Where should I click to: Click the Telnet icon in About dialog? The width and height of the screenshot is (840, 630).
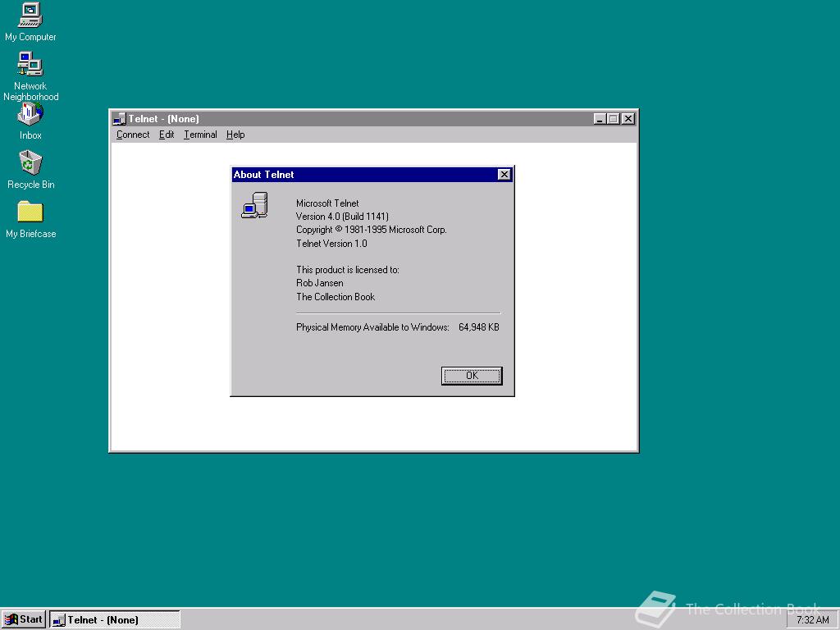[254, 206]
